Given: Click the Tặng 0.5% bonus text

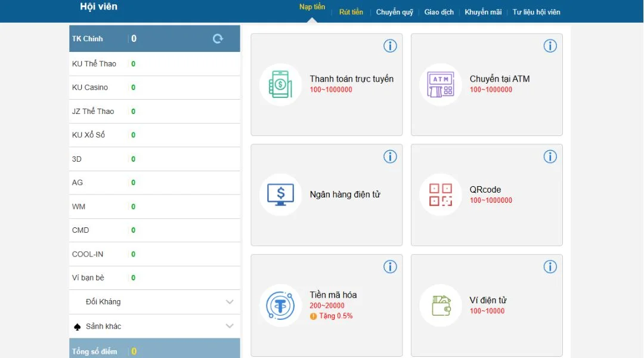Looking at the screenshot, I should click(336, 316).
